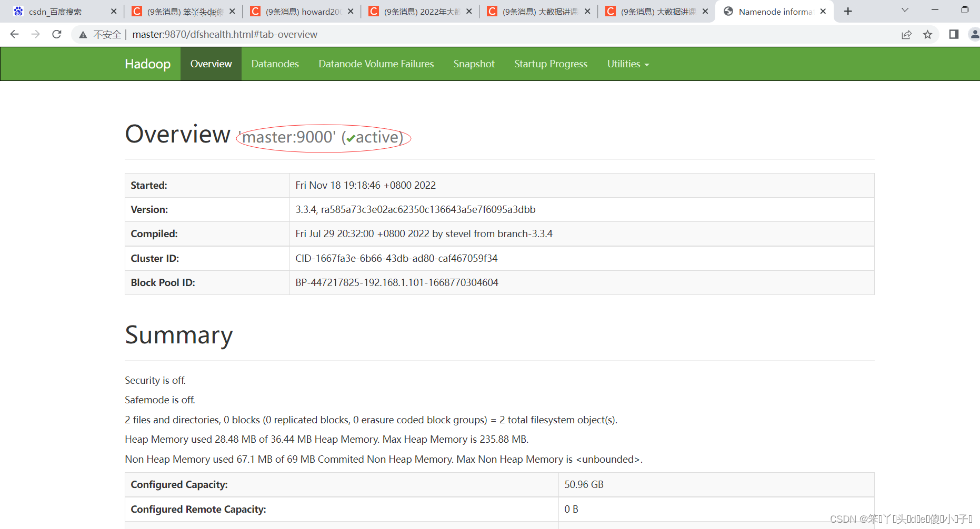
Task: Click the browser back navigation arrow
Action: point(14,34)
